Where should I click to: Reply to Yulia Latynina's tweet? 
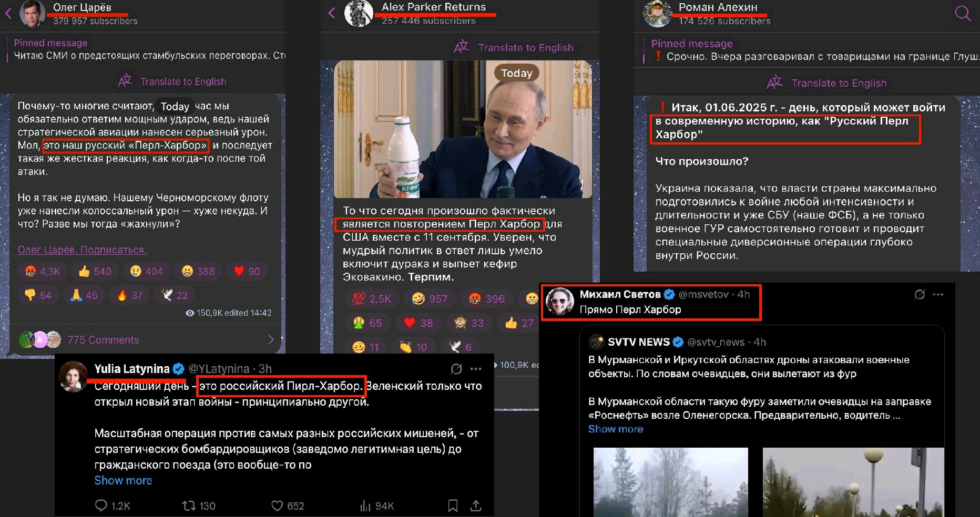[113, 505]
